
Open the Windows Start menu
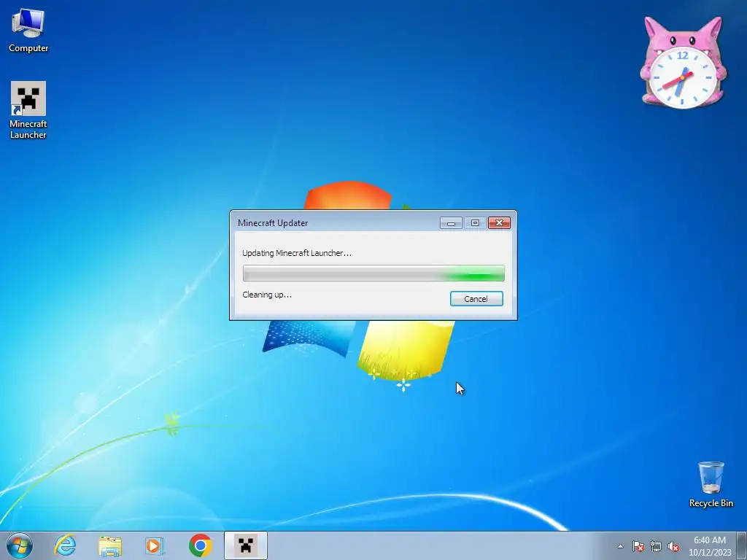(x=20, y=545)
